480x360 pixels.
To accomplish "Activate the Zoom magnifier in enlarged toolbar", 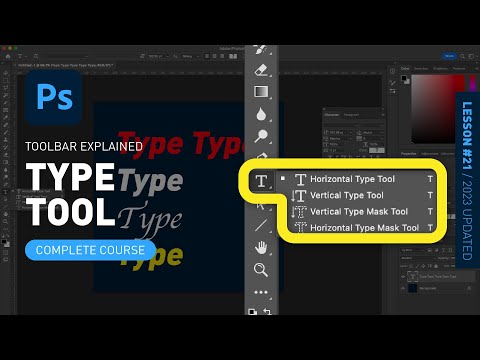I will (261, 270).
